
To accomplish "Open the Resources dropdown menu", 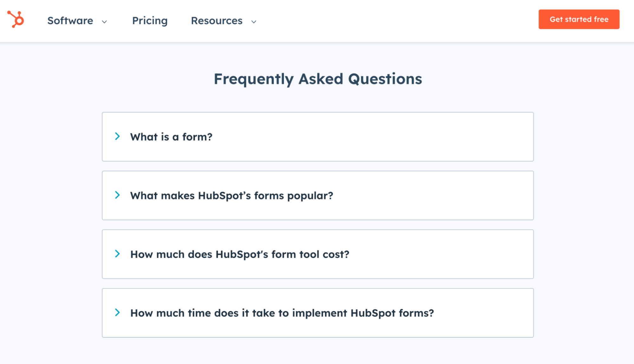I will point(224,21).
